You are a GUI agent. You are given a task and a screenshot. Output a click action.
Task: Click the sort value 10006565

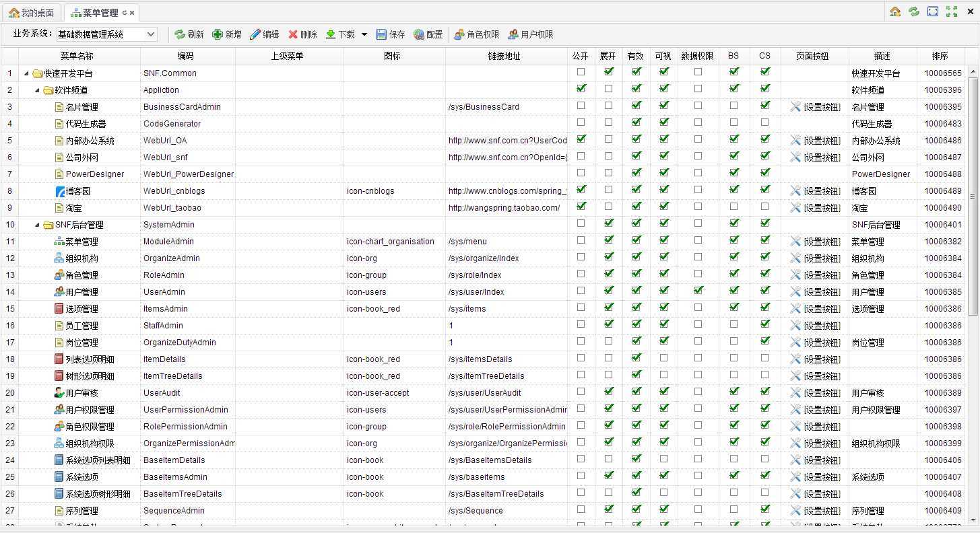click(943, 73)
